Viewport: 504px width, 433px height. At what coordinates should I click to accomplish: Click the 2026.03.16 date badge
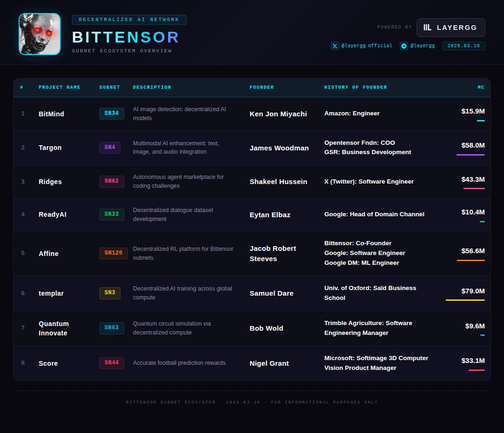463,46
